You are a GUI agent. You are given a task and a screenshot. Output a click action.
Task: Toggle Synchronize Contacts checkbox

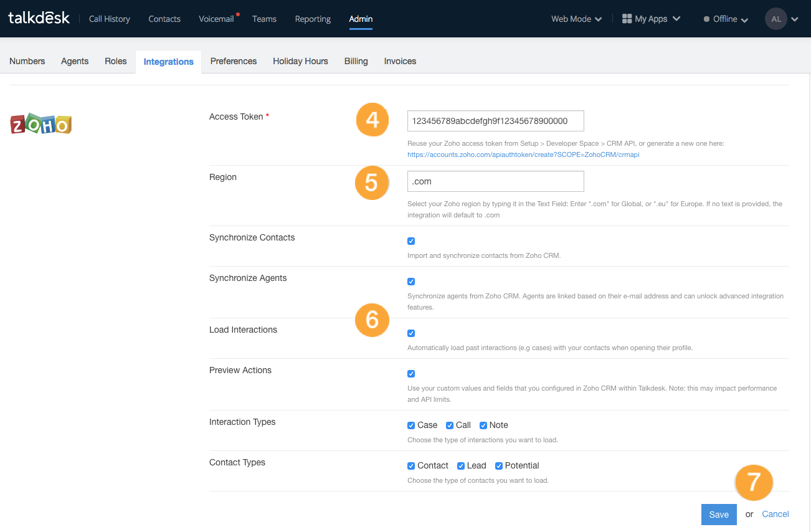[x=411, y=241]
